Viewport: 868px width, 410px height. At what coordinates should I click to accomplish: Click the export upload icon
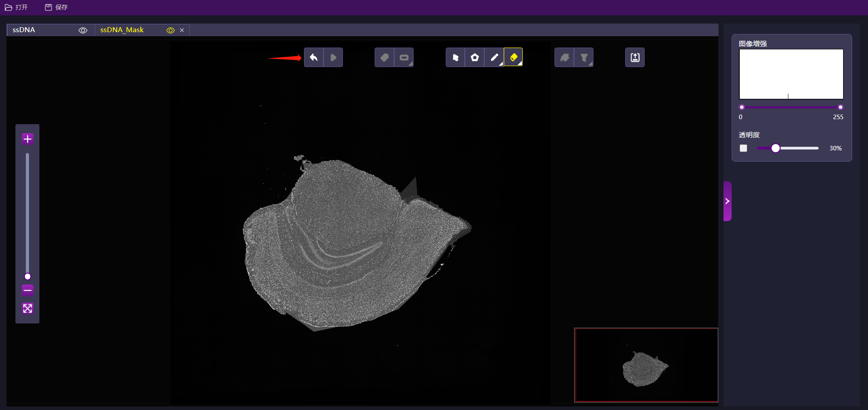635,58
